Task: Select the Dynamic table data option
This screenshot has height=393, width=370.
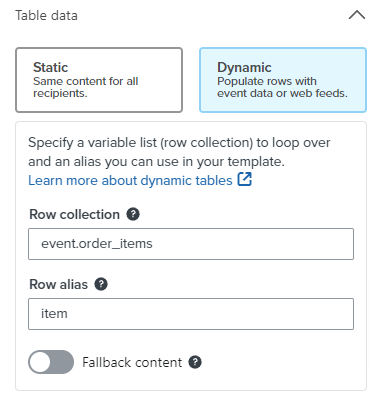Action: coord(283,80)
